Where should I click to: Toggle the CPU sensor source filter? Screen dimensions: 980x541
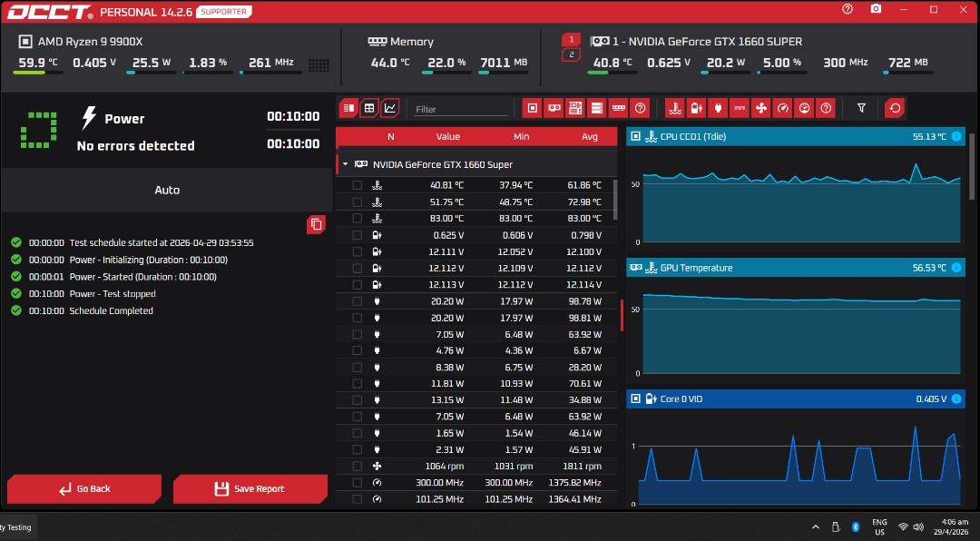(532, 108)
